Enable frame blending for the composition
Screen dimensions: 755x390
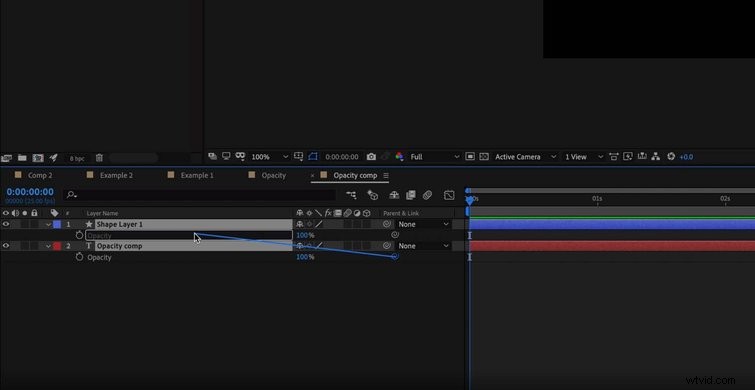coord(410,195)
